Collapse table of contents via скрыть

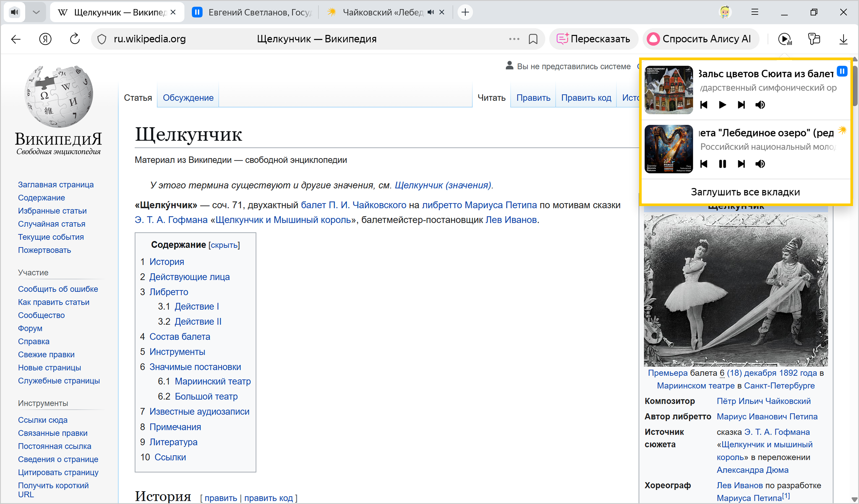[224, 245]
